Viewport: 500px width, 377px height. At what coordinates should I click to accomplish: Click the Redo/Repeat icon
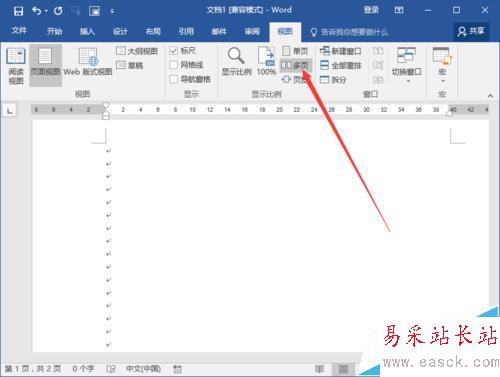pyautogui.click(x=58, y=11)
